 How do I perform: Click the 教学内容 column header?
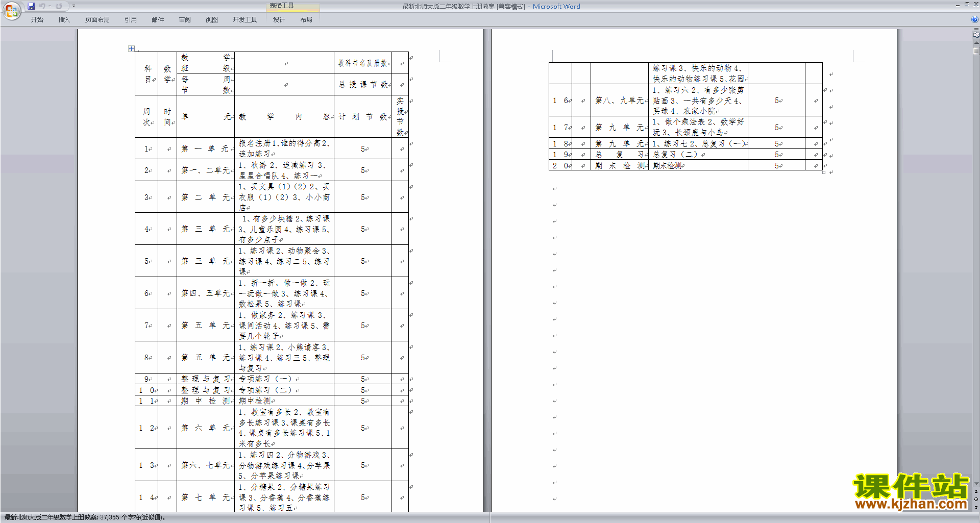click(x=284, y=116)
